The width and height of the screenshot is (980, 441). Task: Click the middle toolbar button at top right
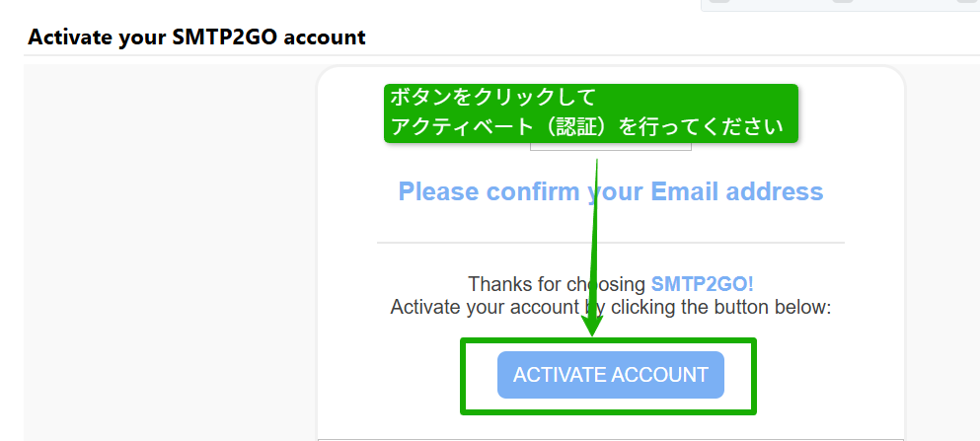(842, 2)
